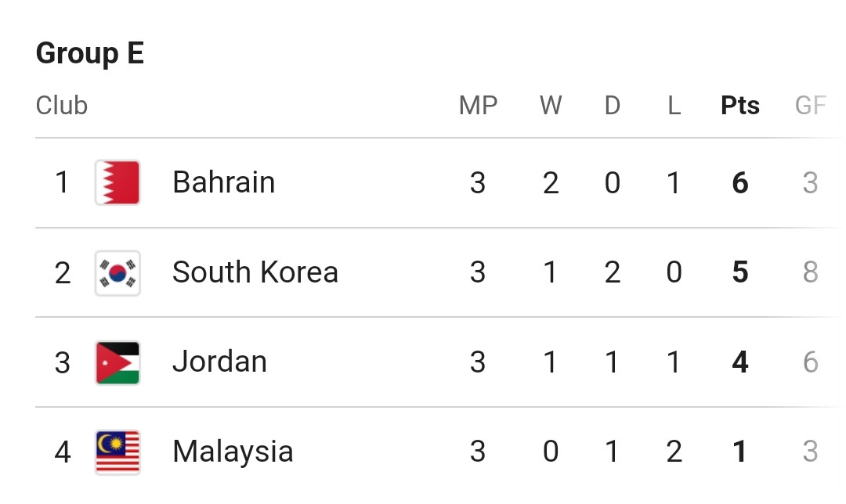Click the W column header
Screen dimensions: 846x504
pos(551,105)
